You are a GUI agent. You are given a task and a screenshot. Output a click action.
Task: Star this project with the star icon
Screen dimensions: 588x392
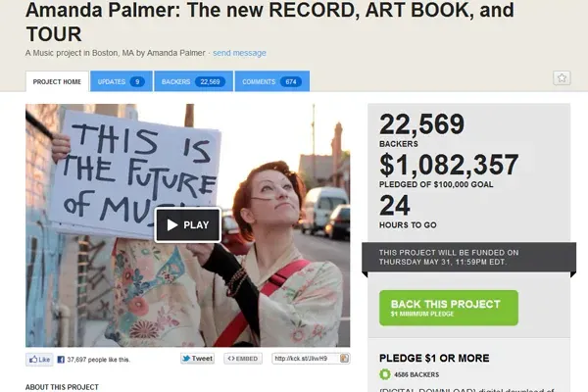pyautogui.click(x=562, y=78)
